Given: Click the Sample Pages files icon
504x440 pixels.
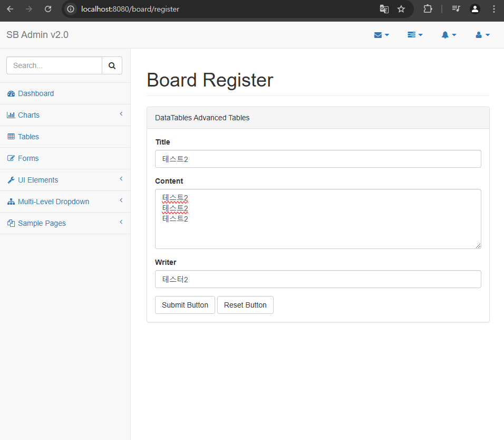Looking at the screenshot, I should click(11, 223).
